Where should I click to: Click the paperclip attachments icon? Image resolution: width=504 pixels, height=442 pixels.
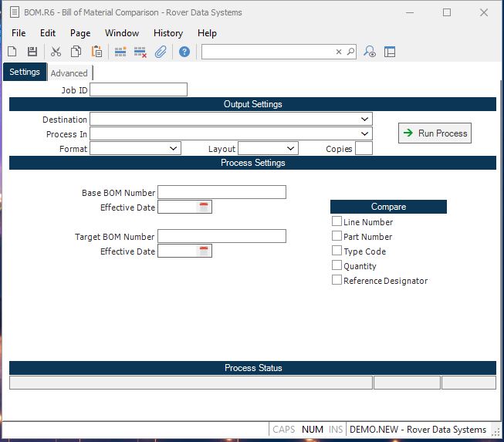161,52
